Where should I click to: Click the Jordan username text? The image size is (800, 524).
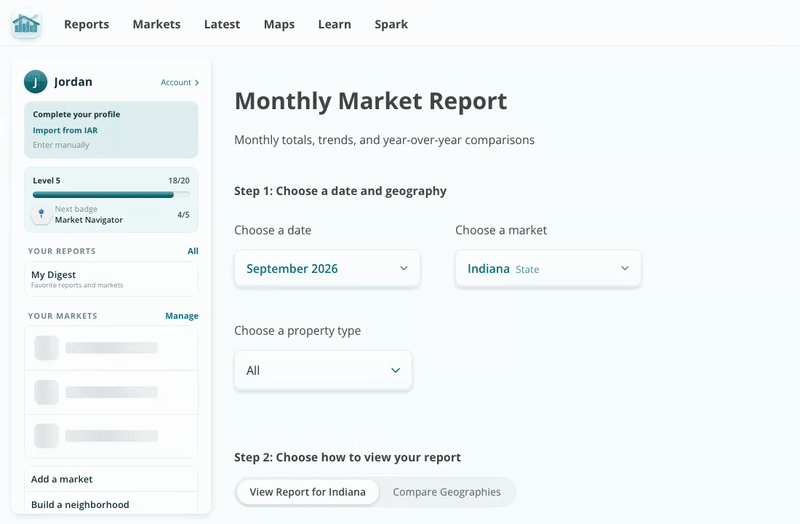pyautogui.click(x=73, y=82)
